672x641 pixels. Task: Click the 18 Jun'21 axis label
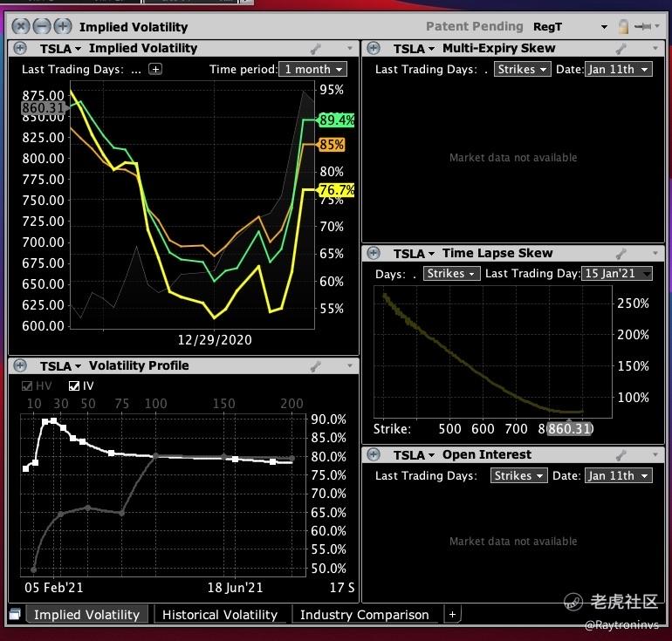pyautogui.click(x=235, y=588)
